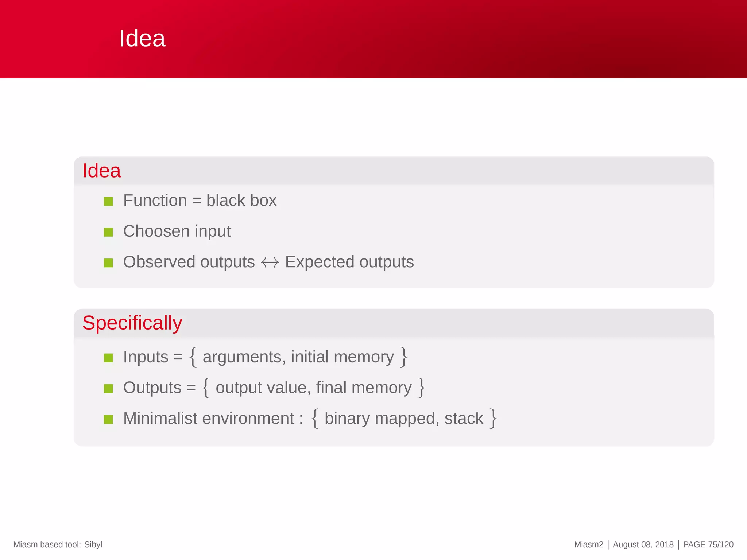The width and height of the screenshot is (747, 560).
Task: Click green bullet beside 'Minimalist environment'
Action: (x=108, y=419)
